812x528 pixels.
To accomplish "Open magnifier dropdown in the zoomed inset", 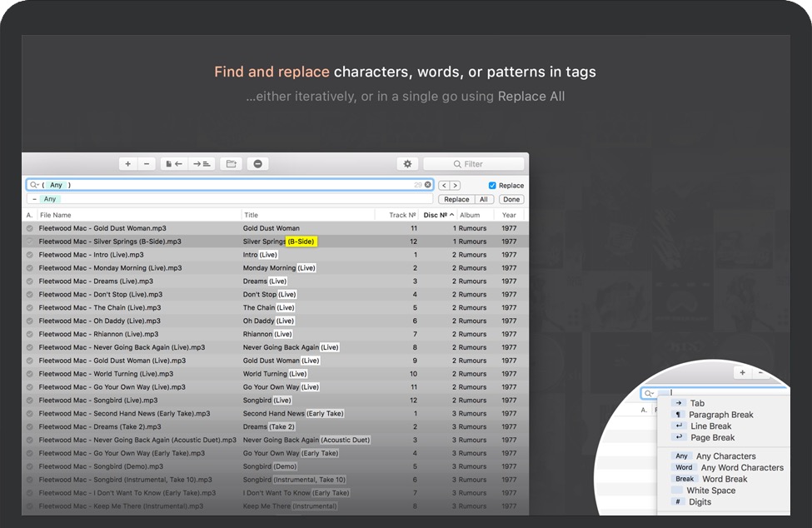I will 649,393.
